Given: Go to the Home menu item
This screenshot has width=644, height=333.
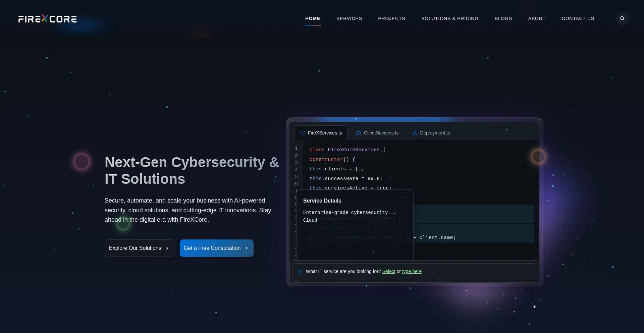Looking at the screenshot, I should coord(313,18).
